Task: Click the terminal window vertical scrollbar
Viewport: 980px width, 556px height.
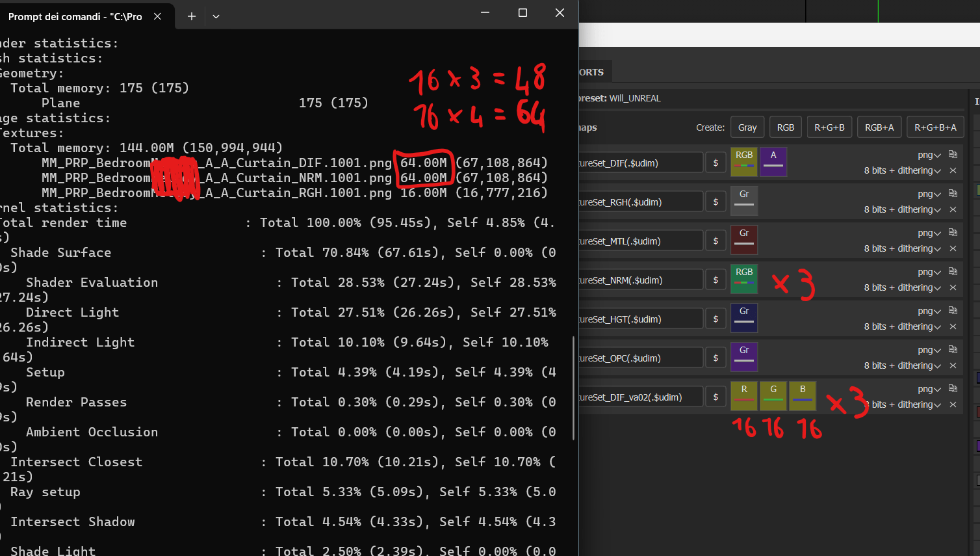Action: coord(573,388)
